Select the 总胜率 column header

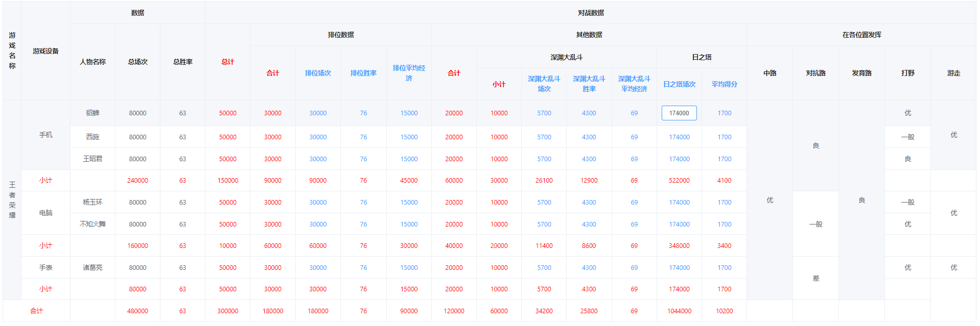pyautogui.click(x=182, y=62)
